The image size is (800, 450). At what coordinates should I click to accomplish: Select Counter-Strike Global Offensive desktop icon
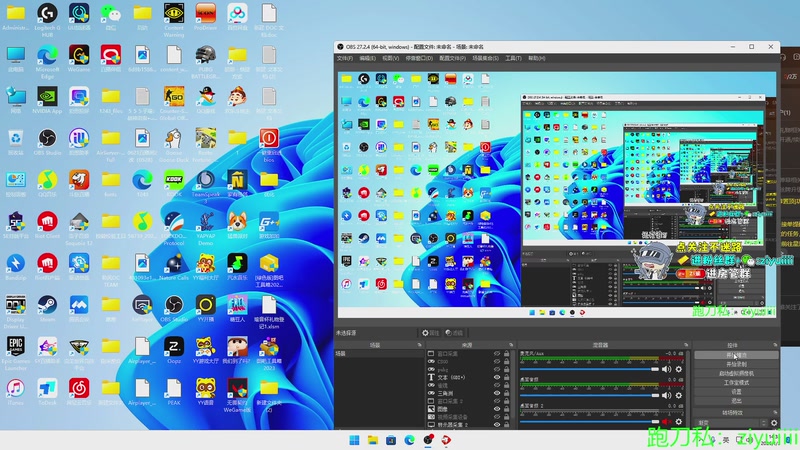[174, 103]
